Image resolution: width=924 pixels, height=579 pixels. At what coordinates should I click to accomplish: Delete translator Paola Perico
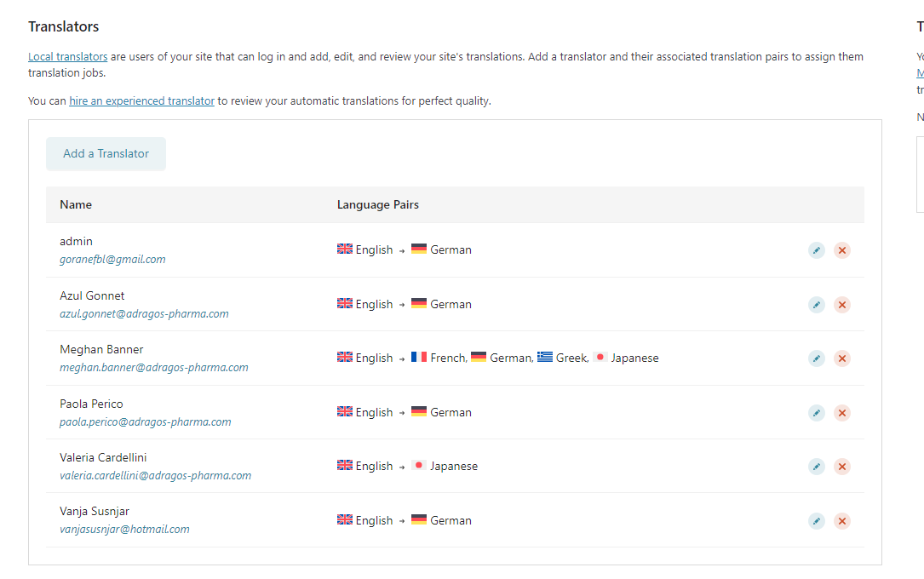click(x=842, y=412)
